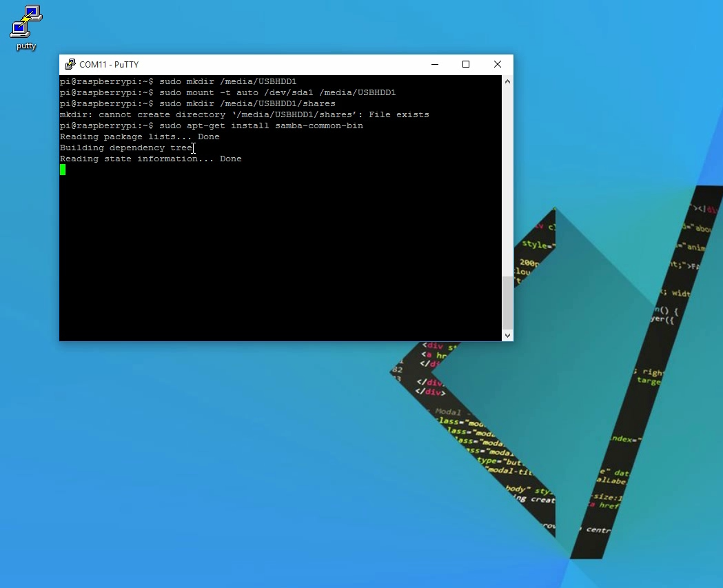Viewport: 723px width, 588px height.
Task: Click the 'mkdir: cannot create directory' error line
Action: coord(245,115)
